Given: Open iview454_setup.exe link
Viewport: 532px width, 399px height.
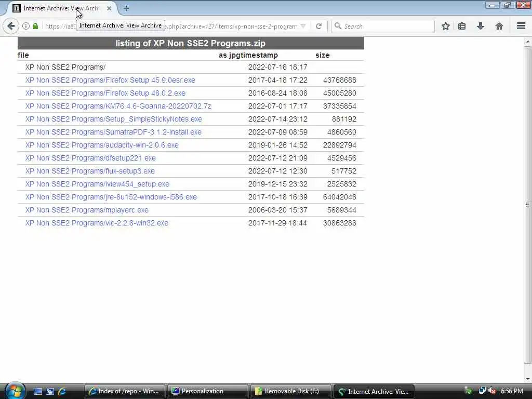Looking at the screenshot, I should (x=97, y=184).
